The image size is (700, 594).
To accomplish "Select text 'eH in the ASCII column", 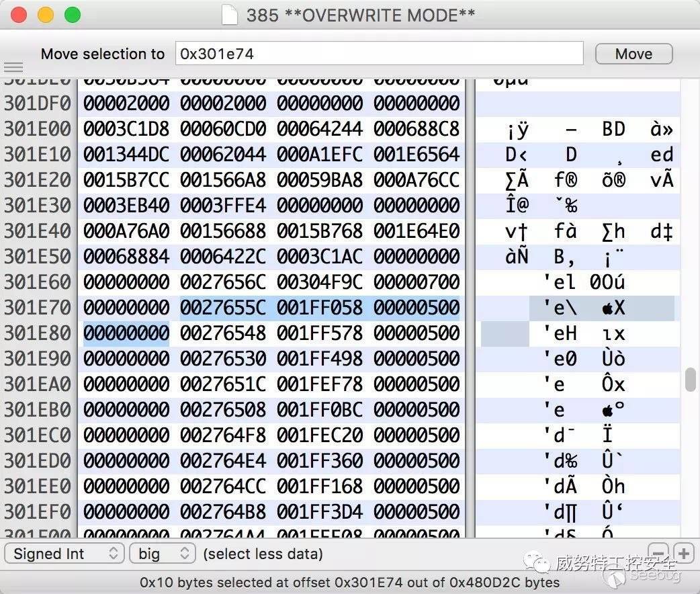I will point(560,333).
